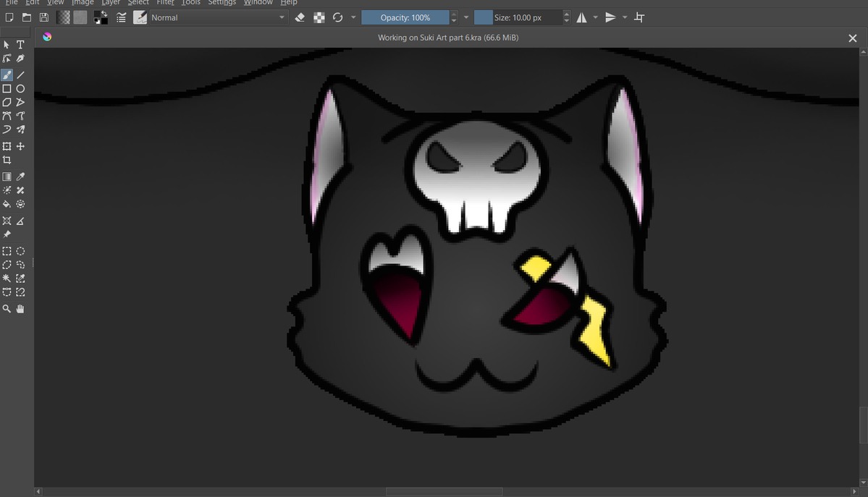
Task: Select the Similar Color Selection tool
Action: (20, 279)
